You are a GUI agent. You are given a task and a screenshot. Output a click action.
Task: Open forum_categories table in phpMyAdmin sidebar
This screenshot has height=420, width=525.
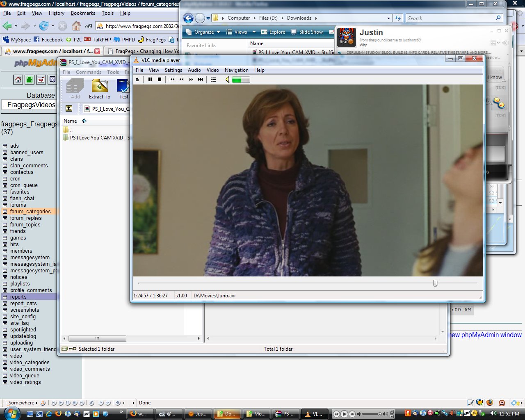click(30, 212)
